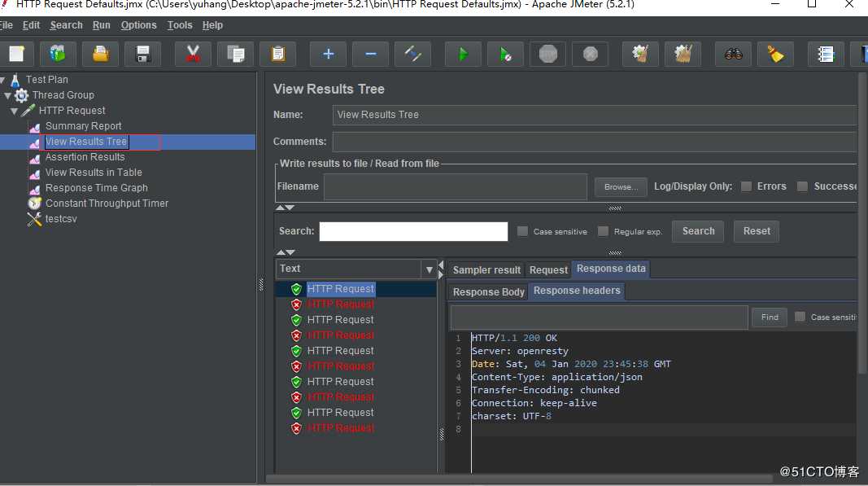Click the right-hand vertical scrollbar
Screen dimensions: 868x486
tap(862, 224)
